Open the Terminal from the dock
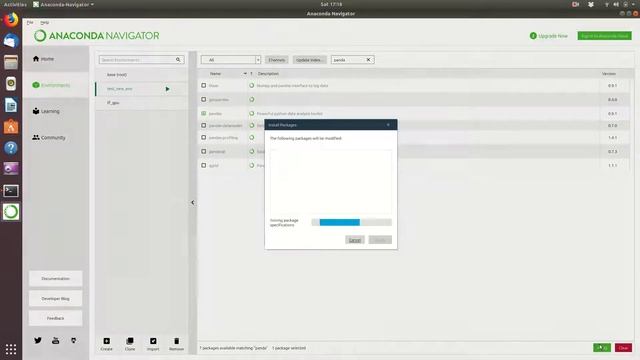Screen dimensions: 640x360 [11, 191]
